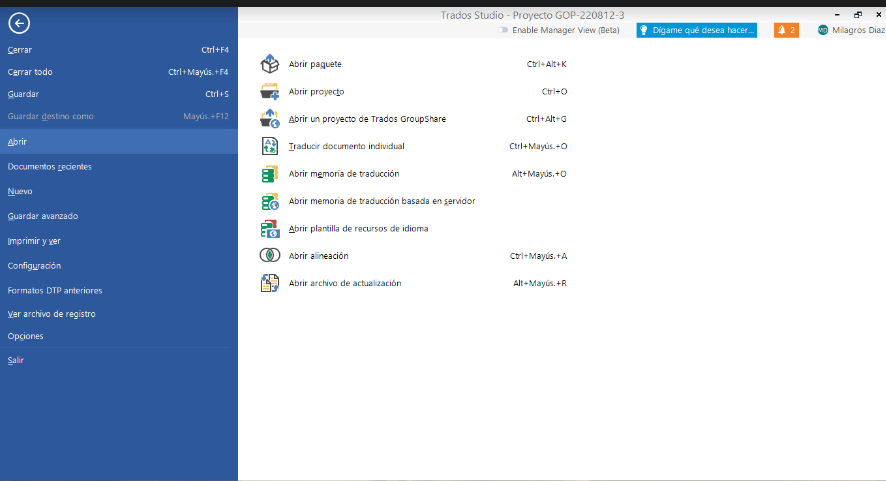Open notifications bell showing 2
This screenshot has height=481, width=886.
click(786, 30)
